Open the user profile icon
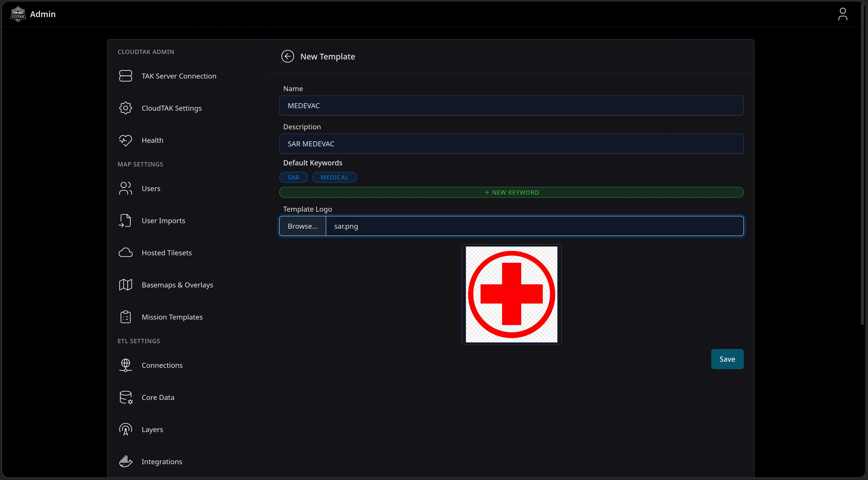 pyautogui.click(x=842, y=14)
